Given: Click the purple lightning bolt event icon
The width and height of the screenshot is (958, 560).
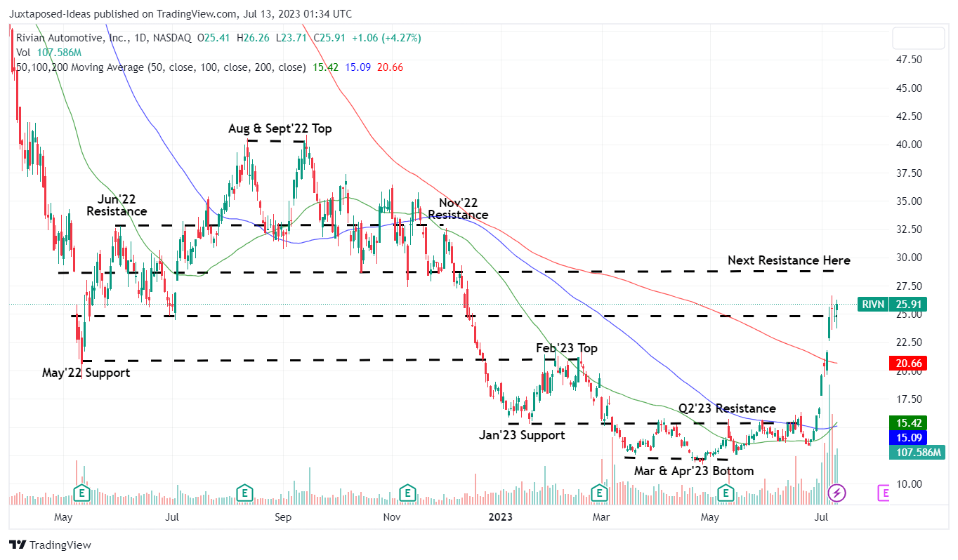Looking at the screenshot, I should coord(836,493).
